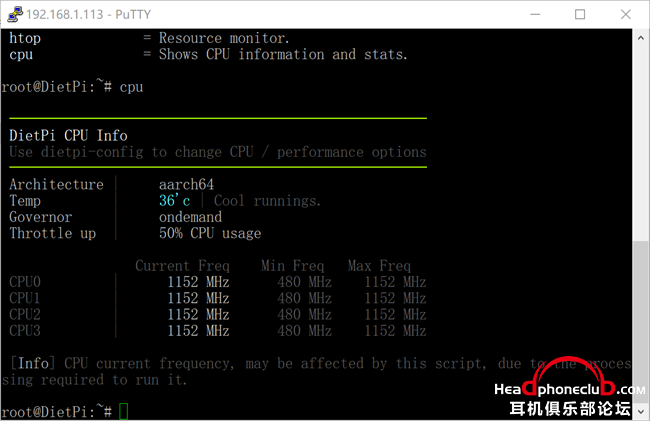Click the 'aarch64' value
Screen dimensions: 650x421
click(x=187, y=184)
